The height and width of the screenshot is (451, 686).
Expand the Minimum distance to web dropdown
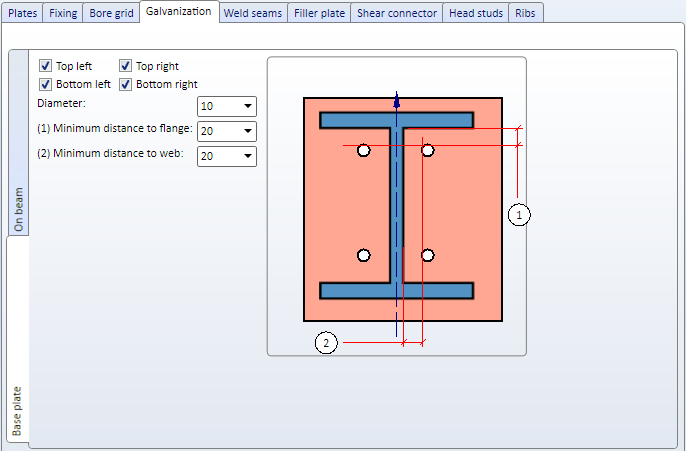227,156
